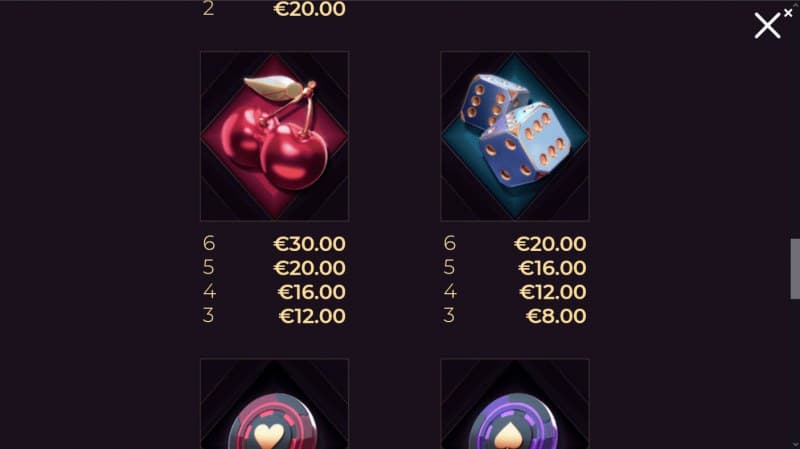Click the number 6 beside dice payout
Screen dimensions: 800x449
click(x=449, y=243)
